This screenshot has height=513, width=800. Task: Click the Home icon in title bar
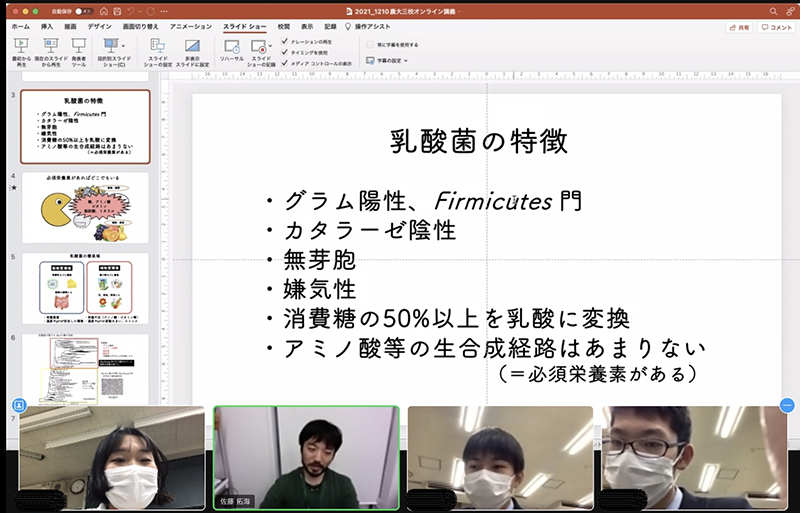[104, 11]
